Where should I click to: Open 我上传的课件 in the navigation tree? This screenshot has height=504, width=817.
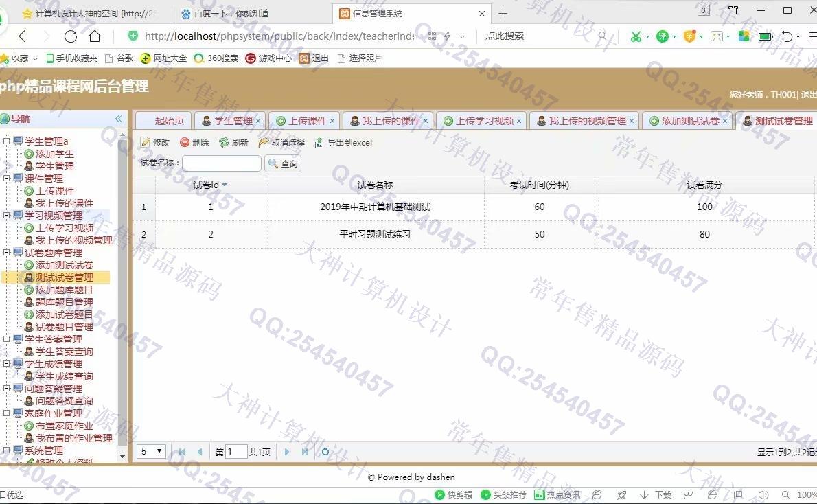click(x=64, y=203)
